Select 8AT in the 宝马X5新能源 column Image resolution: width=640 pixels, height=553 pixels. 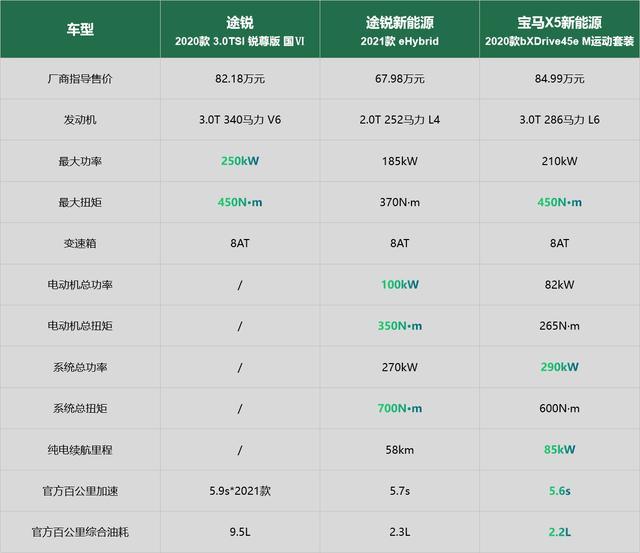coord(560,243)
